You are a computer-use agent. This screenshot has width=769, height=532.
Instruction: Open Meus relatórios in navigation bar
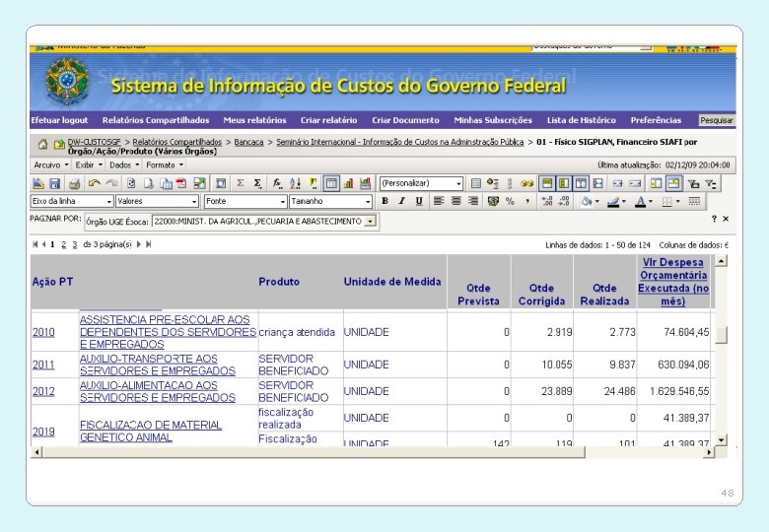(x=254, y=120)
